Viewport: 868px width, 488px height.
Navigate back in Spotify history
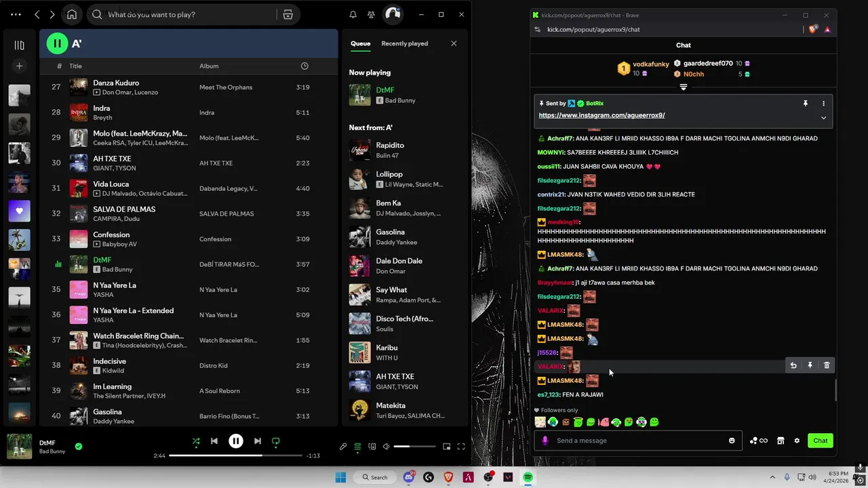[37, 14]
